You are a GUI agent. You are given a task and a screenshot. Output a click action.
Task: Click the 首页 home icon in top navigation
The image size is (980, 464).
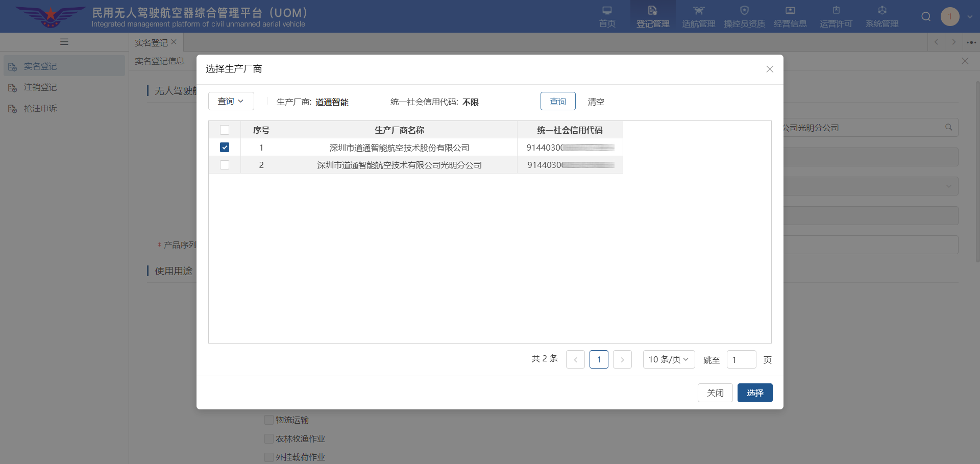coord(607,11)
